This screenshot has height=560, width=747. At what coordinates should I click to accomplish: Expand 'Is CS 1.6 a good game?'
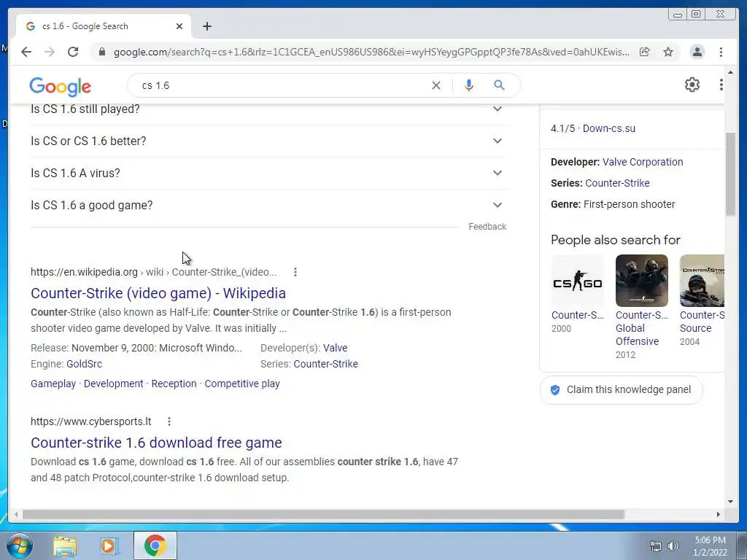click(269, 205)
